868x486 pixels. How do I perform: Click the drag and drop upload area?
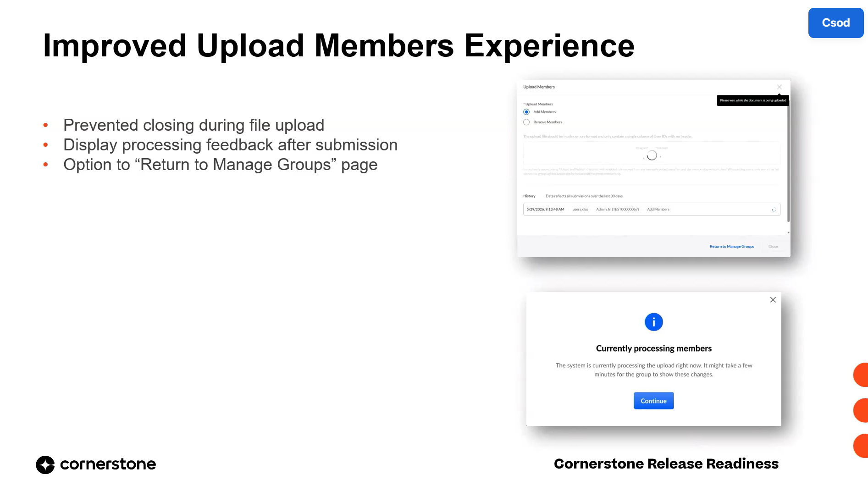[652, 153]
